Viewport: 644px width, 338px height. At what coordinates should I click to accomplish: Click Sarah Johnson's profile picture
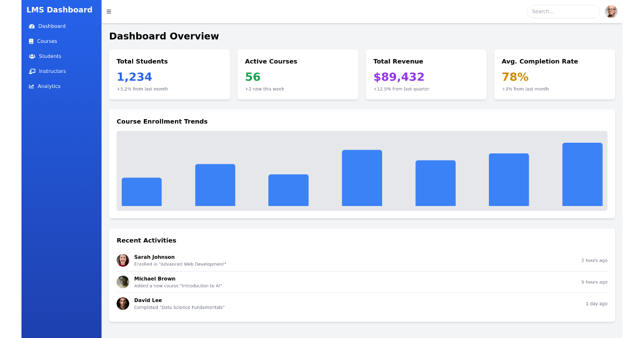tap(123, 260)
